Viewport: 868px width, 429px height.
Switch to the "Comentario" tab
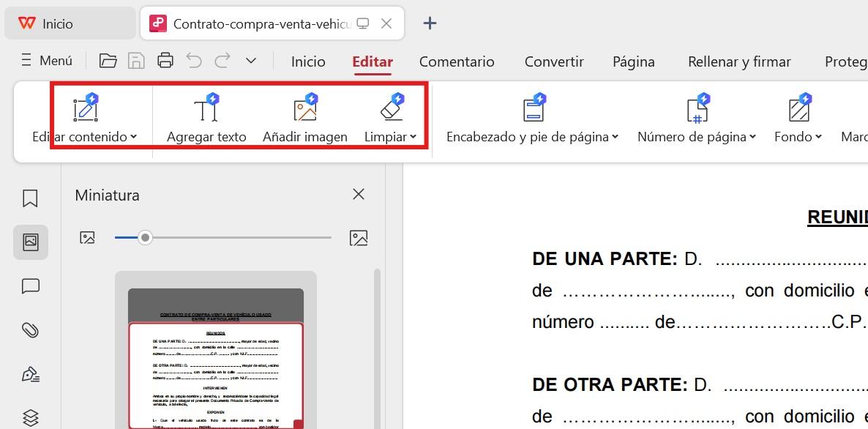(457, 61)
